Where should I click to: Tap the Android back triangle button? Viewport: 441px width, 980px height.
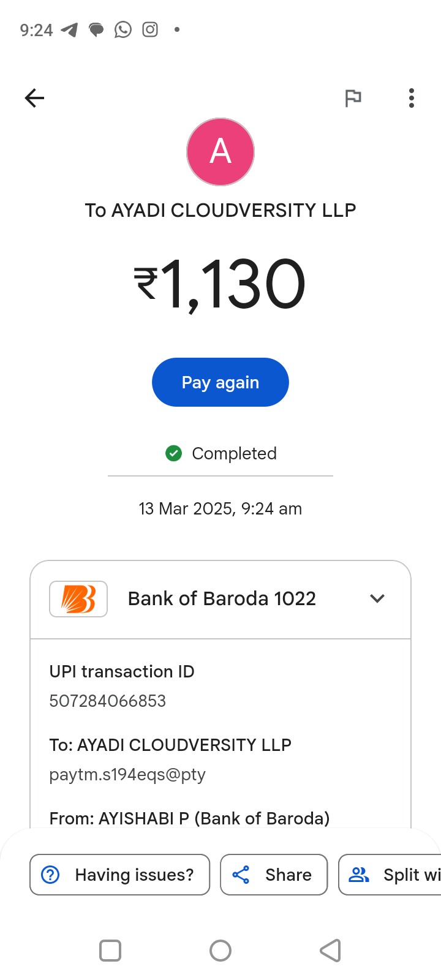[x=330, y=951]
